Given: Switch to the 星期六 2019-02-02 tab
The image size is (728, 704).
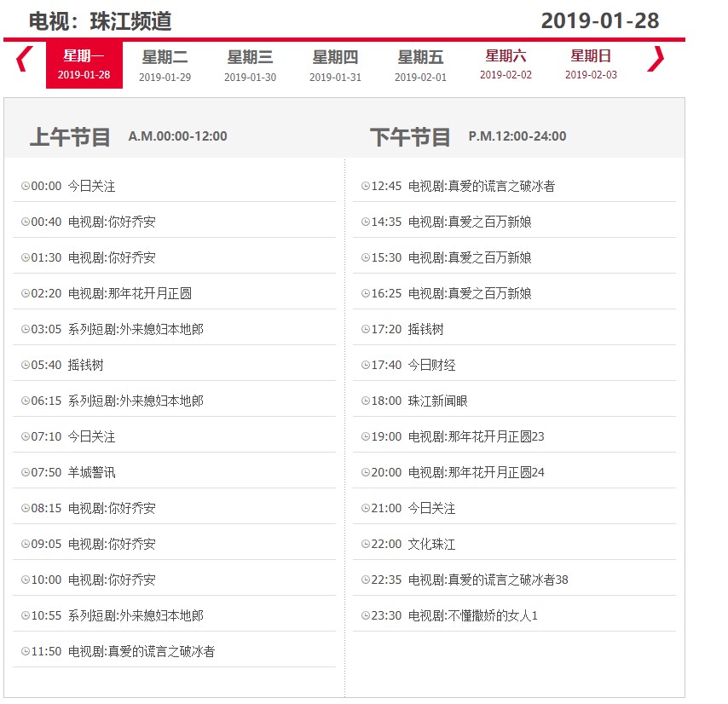Looking at the screenshot, I should tap(506, 65).
